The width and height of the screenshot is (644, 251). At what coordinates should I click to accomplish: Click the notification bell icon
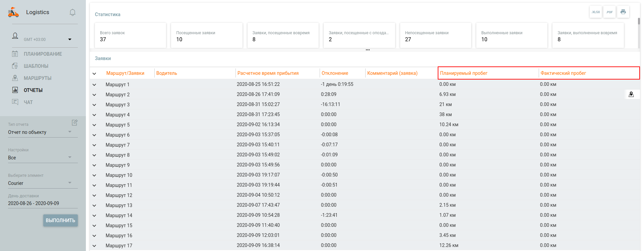(72, 12)
